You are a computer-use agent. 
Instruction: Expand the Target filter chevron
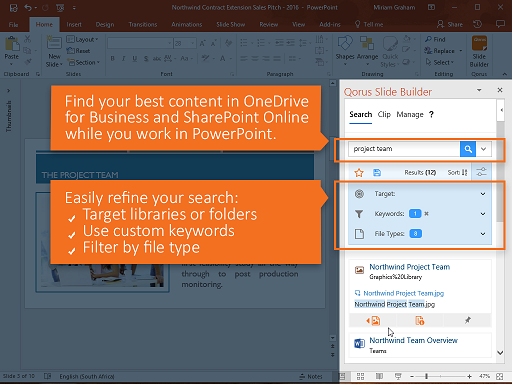click(x=483, y=194)
